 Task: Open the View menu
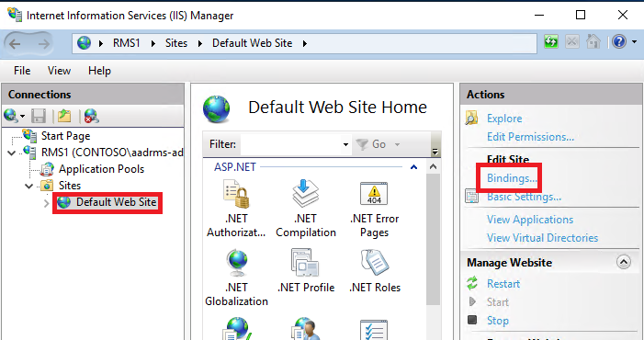pyautogui.click(x=59, y=71)
